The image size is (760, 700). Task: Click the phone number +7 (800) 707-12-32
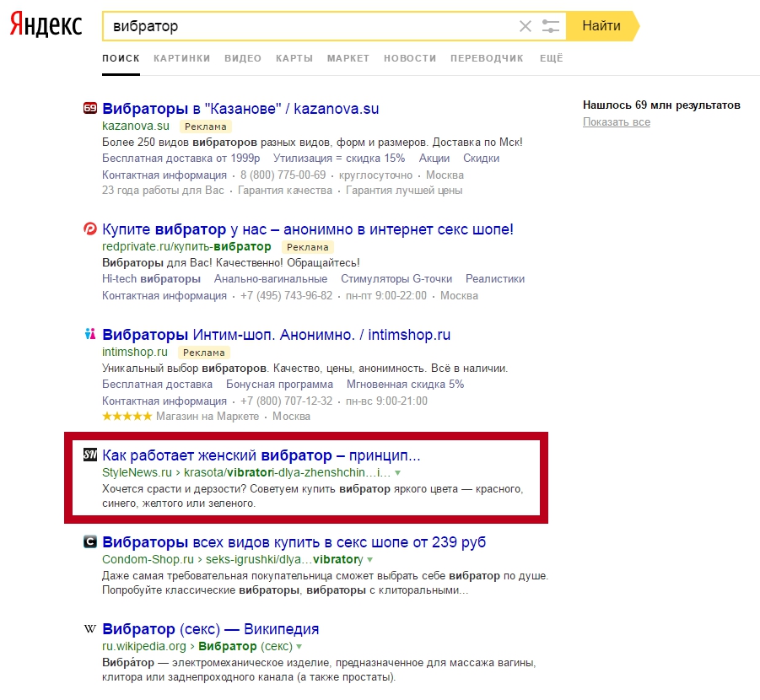pos(287,401)
